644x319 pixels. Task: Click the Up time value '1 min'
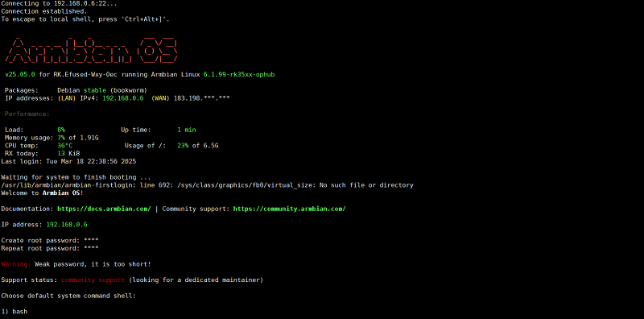click(x=187, y=130)
